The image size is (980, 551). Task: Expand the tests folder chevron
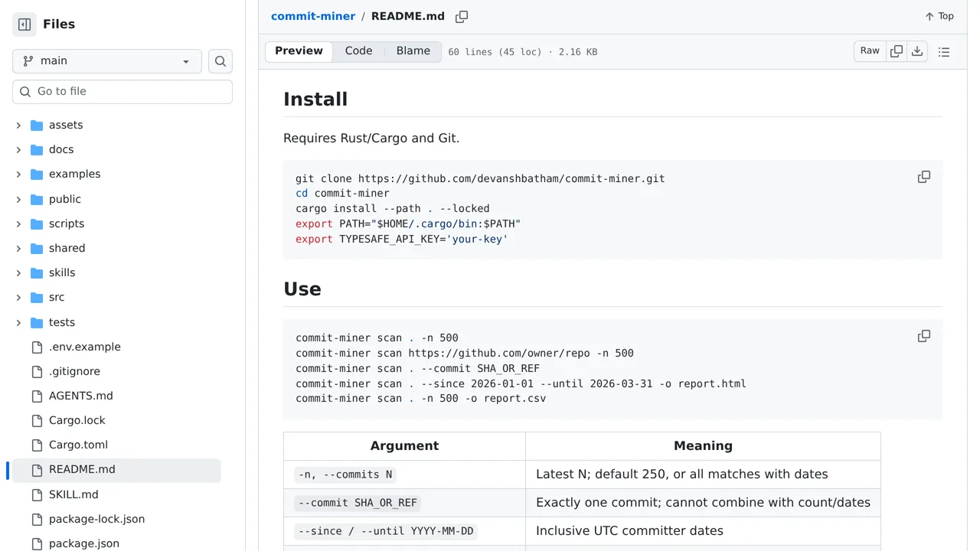click(x=18, y=322)
